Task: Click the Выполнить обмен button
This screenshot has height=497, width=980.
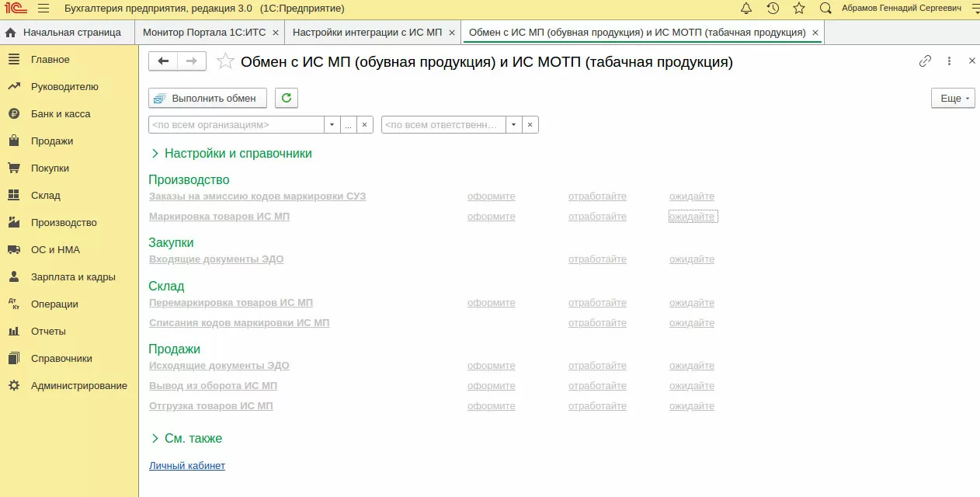Action: (x=207, y=98)
